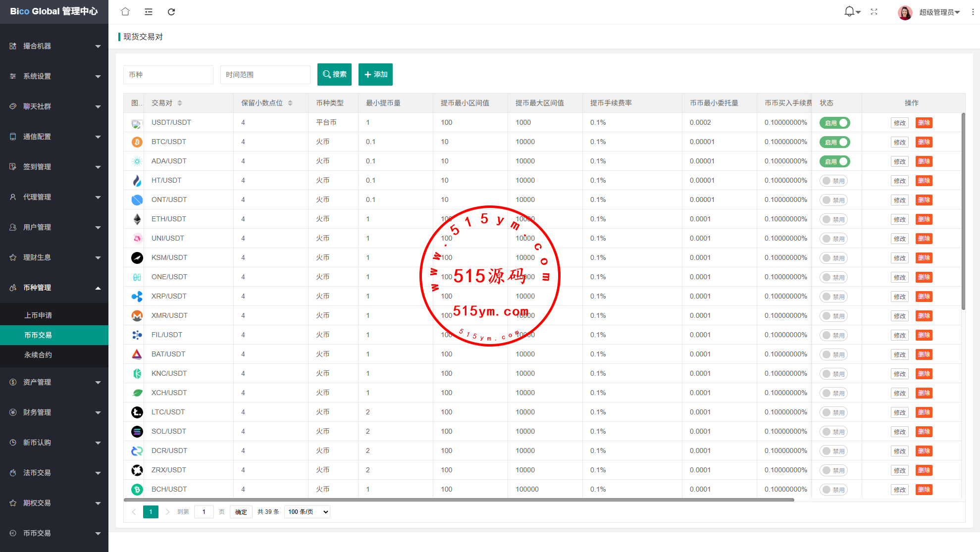The image size is (980, 552).
Task: Click 删除 for the ETH/USDT row
Action: click(924, 219)
